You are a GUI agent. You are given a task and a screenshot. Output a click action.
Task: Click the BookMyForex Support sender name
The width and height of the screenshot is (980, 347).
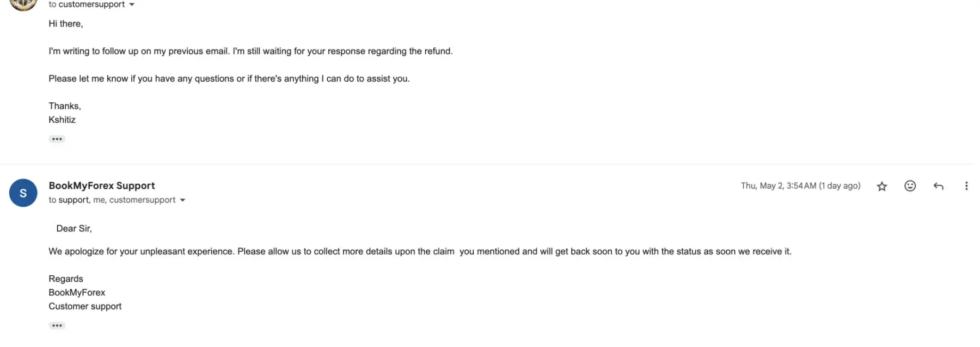coord(102,185)
